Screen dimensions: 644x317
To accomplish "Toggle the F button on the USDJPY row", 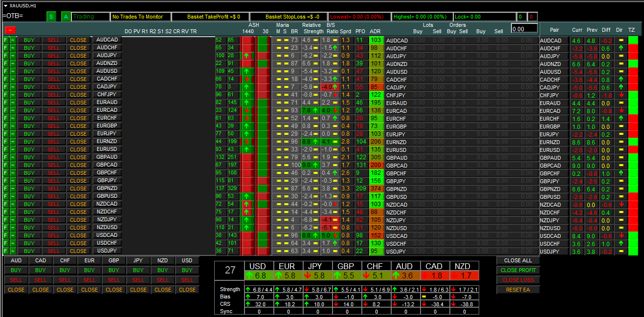I will pos(6,251).
